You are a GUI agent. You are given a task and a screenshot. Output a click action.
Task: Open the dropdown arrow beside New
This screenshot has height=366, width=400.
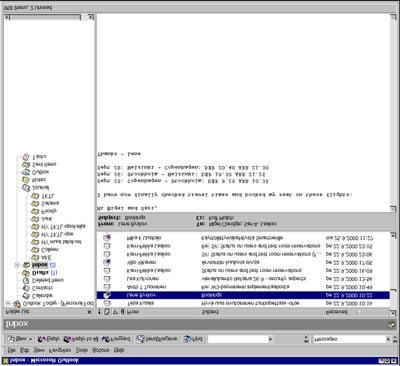pos(30,339)
